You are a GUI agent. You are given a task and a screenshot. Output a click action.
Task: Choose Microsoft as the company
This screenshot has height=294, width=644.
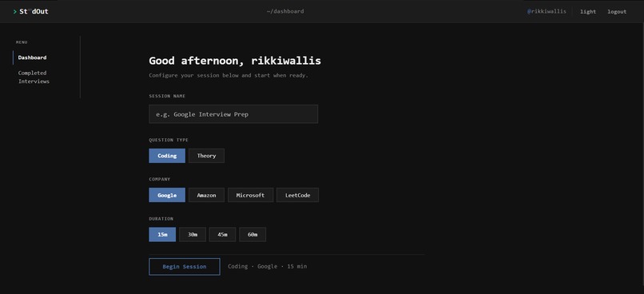click(x=251, y=195)
